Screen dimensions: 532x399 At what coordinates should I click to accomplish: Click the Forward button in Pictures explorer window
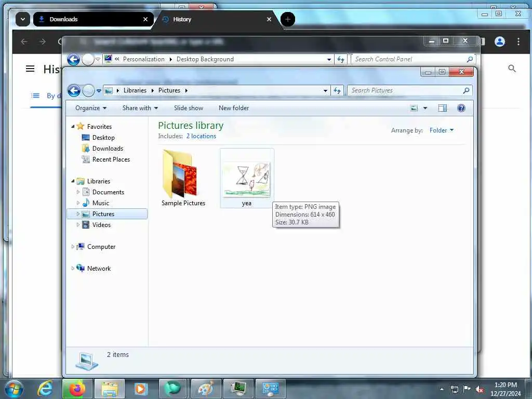[x=88, y=90]
